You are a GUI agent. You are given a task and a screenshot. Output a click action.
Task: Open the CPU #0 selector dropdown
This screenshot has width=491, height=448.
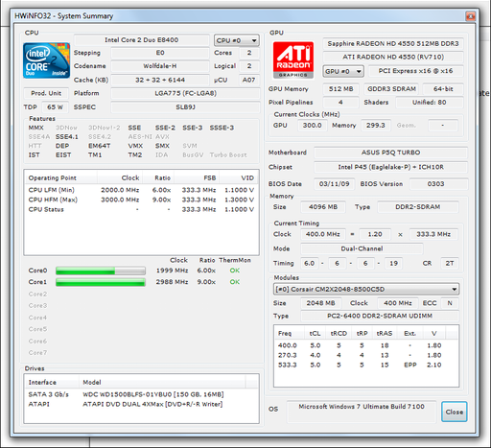click(x=236, y=40)
